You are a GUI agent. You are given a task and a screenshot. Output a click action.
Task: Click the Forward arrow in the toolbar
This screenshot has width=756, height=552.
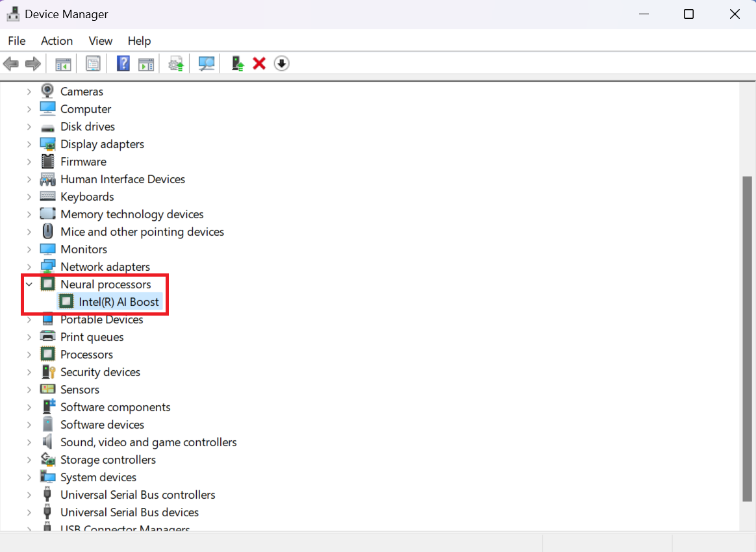[x=32, y=64]
